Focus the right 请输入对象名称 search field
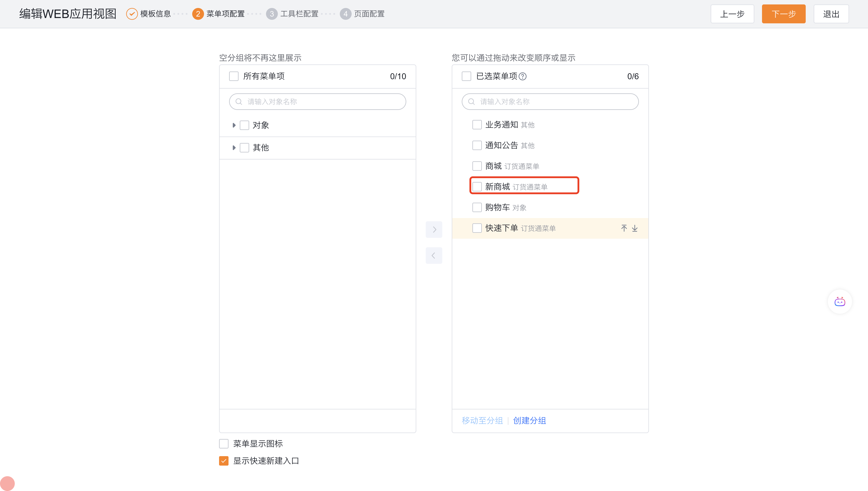Screen dimensions: 868x491 click(x=550, y=102)
